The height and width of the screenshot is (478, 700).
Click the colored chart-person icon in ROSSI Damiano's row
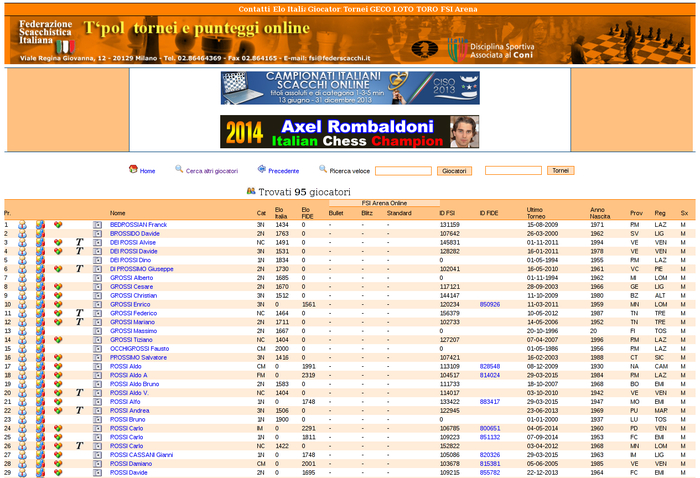[40, 464]
